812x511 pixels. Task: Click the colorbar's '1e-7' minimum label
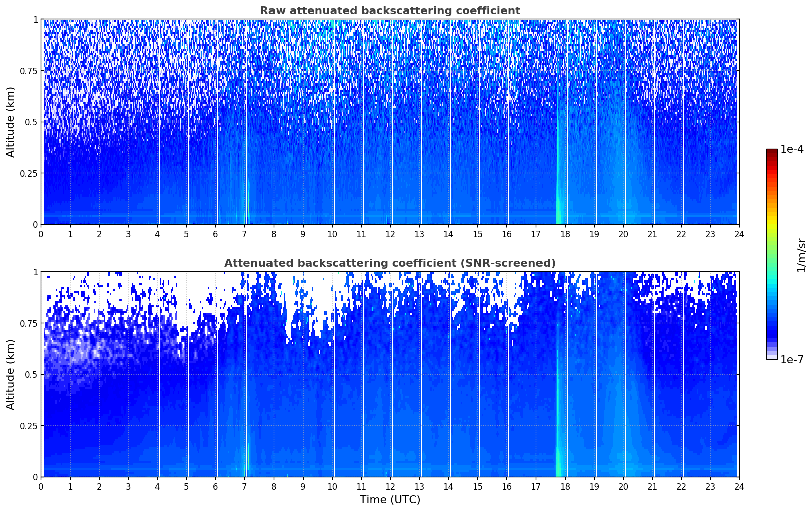tap(792, 360)
